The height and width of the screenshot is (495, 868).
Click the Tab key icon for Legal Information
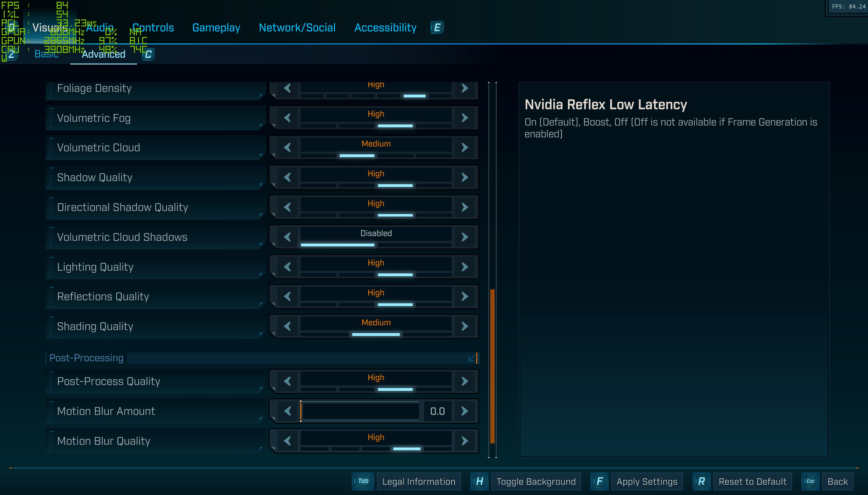(363, 481)
